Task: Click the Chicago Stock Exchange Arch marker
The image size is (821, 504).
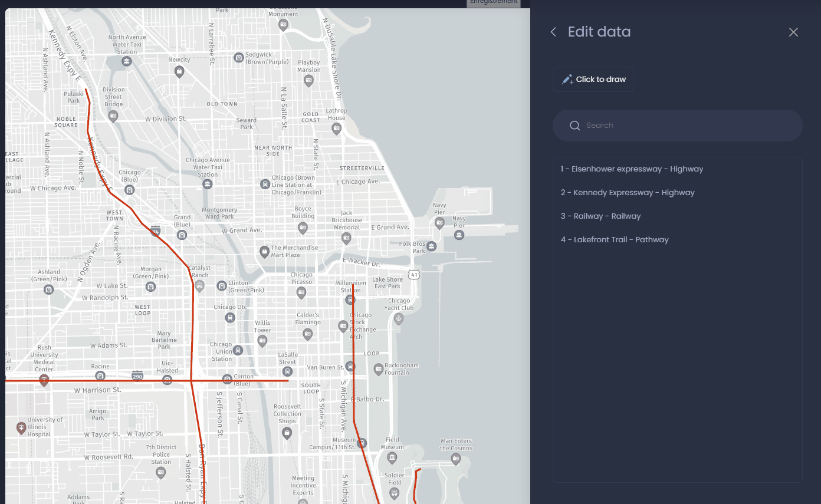Action: tap(343, 325)
